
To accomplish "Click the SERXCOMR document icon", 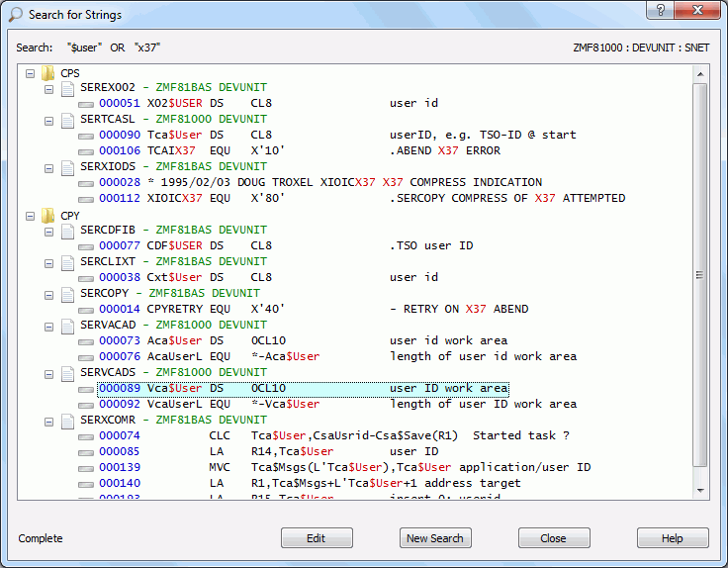I will tap(68, 421).
